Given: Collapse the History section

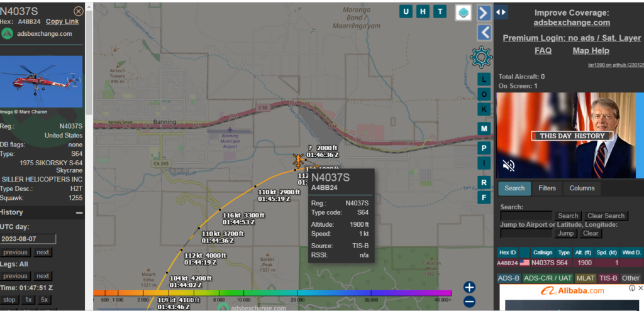Looking at the screenshot, I should (79, 212).
